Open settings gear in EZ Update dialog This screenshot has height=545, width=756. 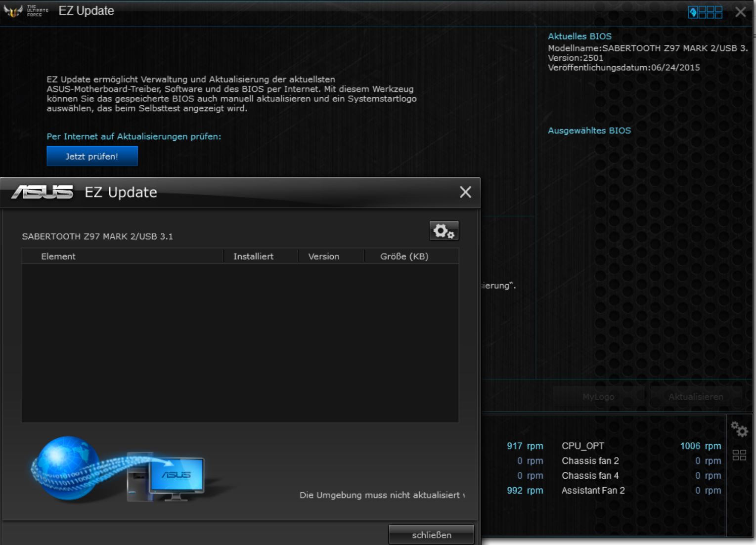coord(444,231)
